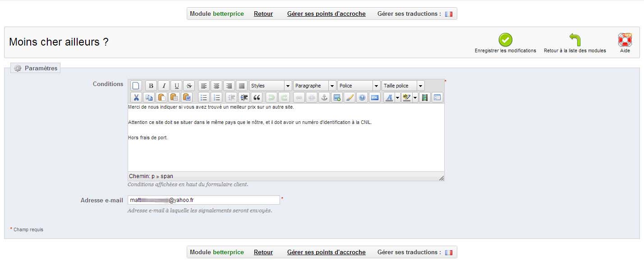Apply background highlight color
Image resolution: width=644 pixels, height=261 pixels.
pos(407,97)
